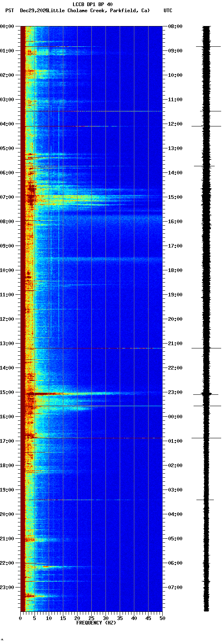The height and width of the screenshot is (644, 224).
Task: Select the PST axis label '01:00'
Action: point(7,51)
